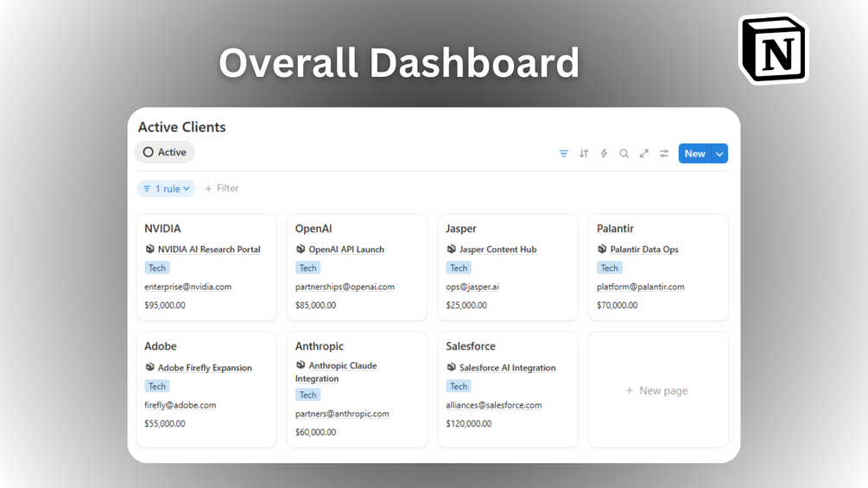
Task: Click the $85,000.00 value
Action: 315,306
